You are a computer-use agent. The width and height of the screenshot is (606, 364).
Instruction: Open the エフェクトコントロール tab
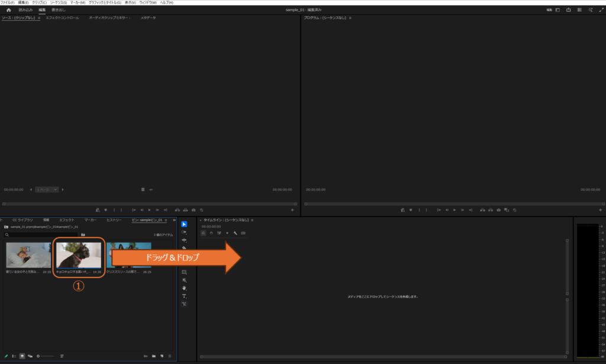pyautogui.click(x=62, y=18)
